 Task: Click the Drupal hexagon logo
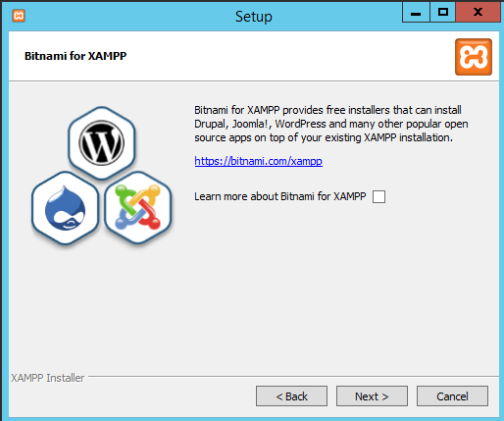click(66, 208)
